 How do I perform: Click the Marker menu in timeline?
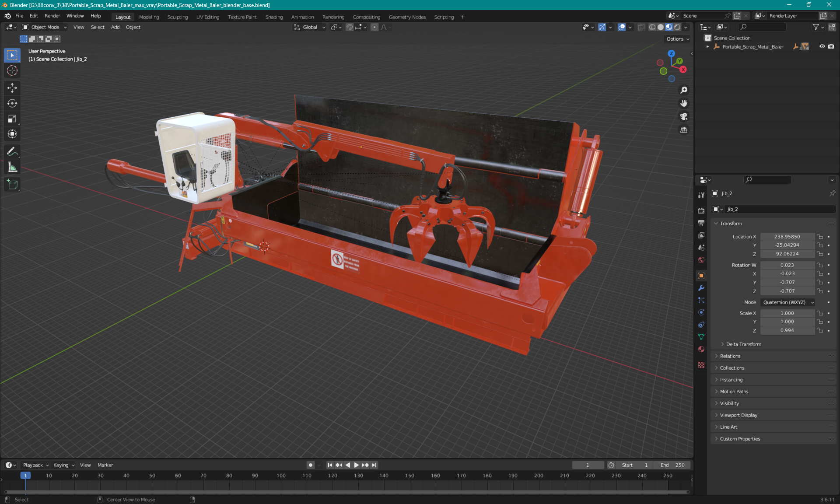(x=105, y=465)
